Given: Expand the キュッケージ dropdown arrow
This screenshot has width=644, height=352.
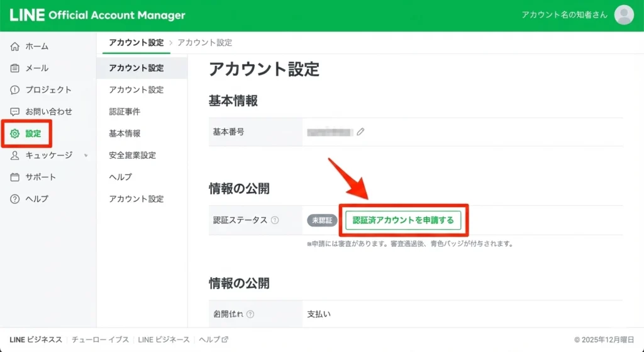Looking at the screenshot, I should [86, 156].
